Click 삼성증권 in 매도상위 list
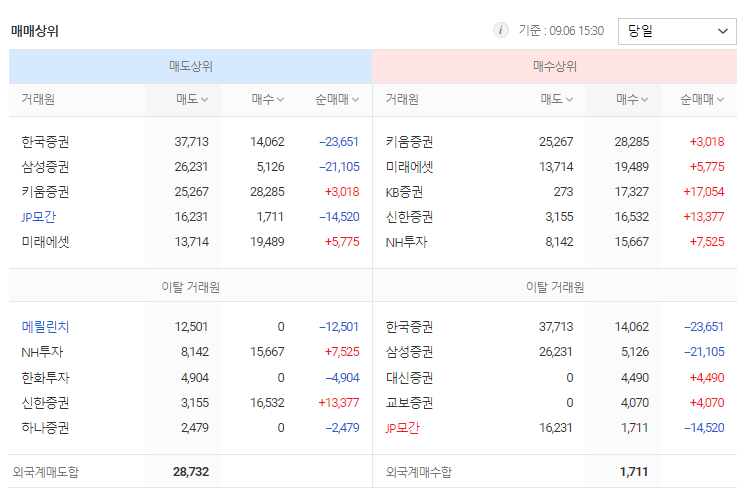Image resolution: width=749 pixels, height=495 pixels. [x=45, y=167]
